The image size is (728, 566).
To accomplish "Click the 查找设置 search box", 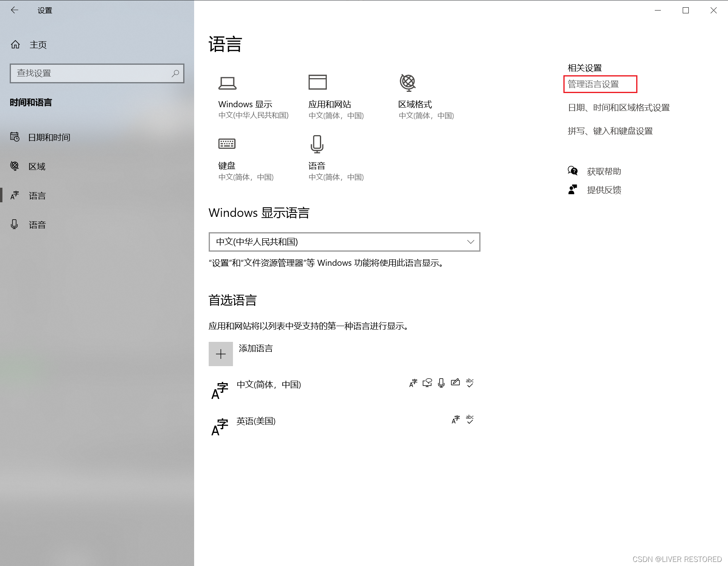I will pos(97,73).
